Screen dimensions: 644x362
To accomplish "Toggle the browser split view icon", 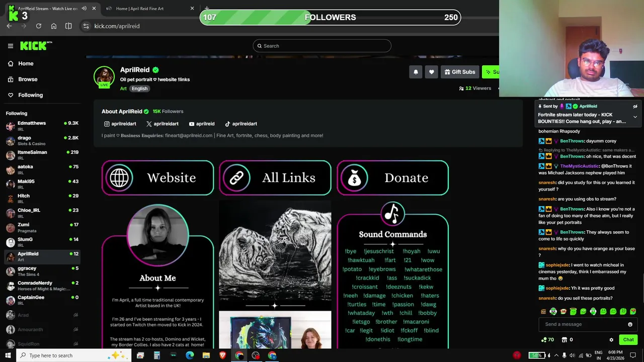I will click(68, 26).
